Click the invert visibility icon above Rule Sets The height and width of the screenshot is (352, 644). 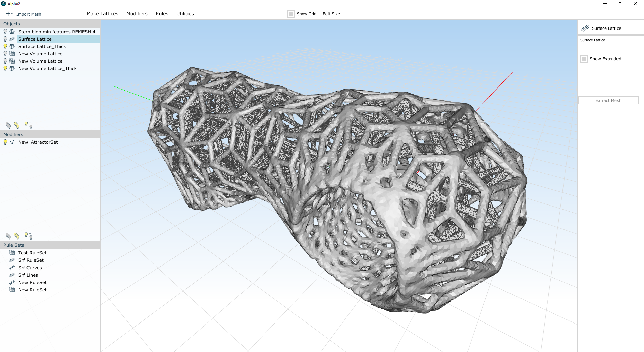(29, 236)
